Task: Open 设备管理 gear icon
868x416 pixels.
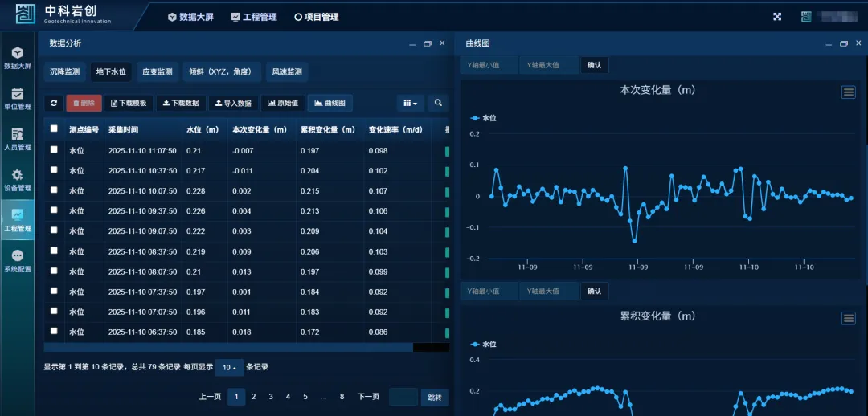Action: 18,179
